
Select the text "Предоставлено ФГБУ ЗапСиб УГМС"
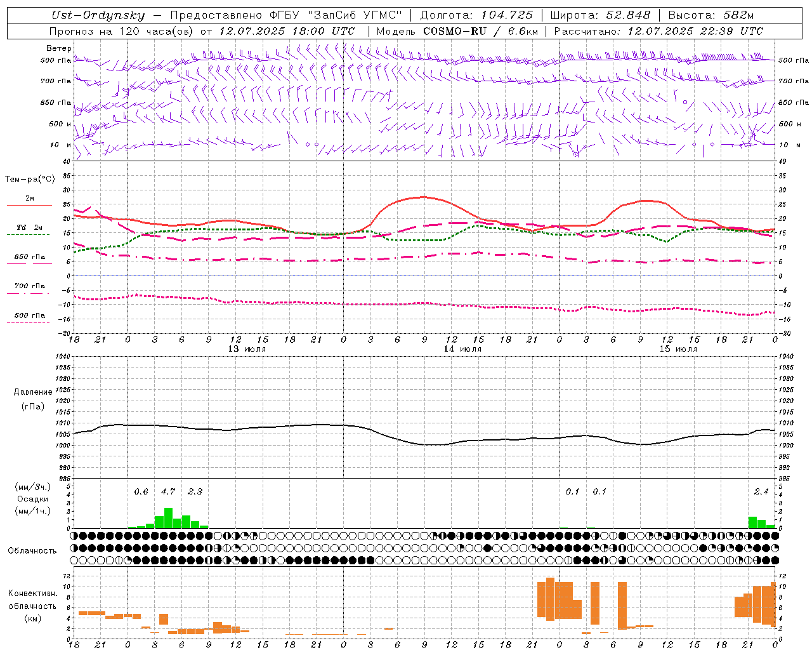pos(286,16)
